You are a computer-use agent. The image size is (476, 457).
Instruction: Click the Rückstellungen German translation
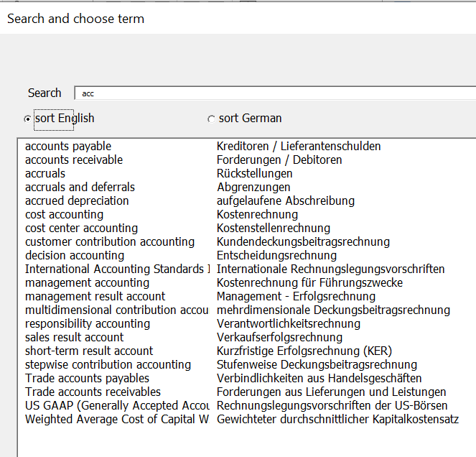point(254,174)
